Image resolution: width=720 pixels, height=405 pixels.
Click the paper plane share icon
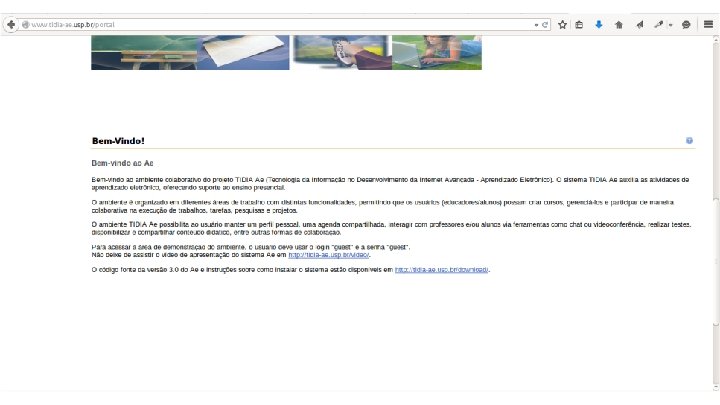coord(640,25)
